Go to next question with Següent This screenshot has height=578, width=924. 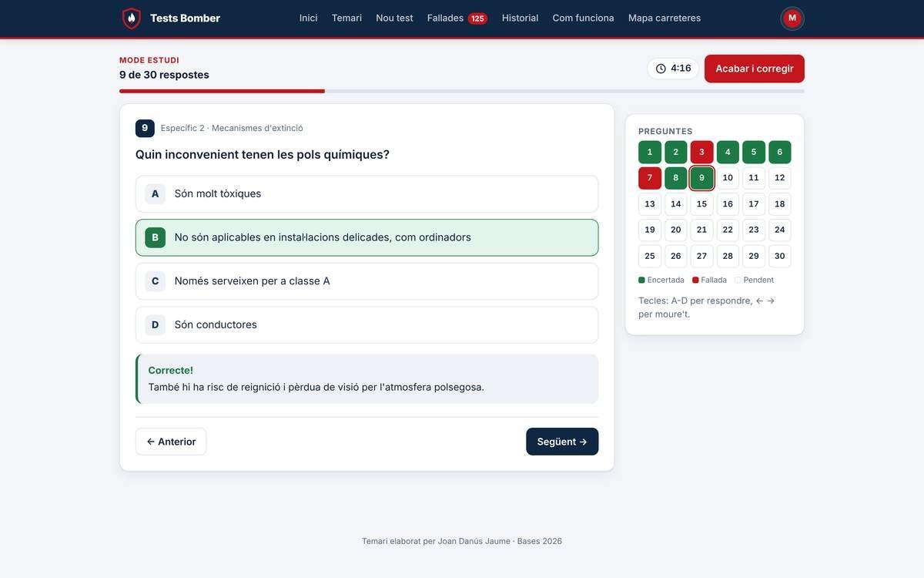point(562,442)
